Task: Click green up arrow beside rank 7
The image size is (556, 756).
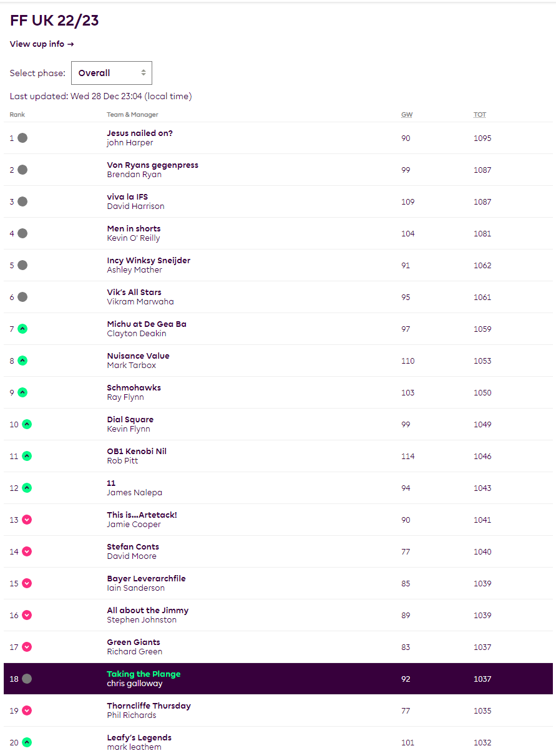Action: click(x=22, y=329)
